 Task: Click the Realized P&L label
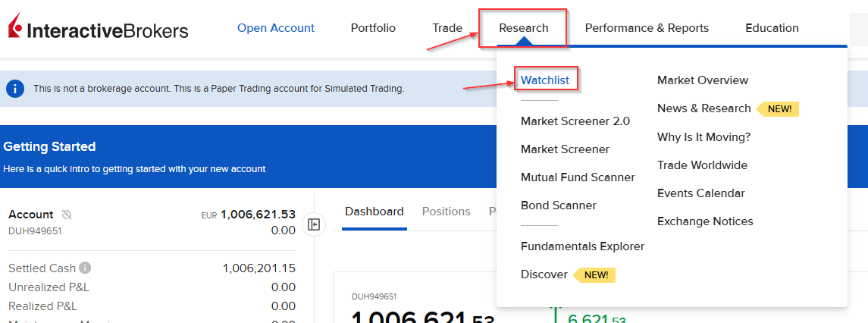pyautogui.click(x=42, y=306)
